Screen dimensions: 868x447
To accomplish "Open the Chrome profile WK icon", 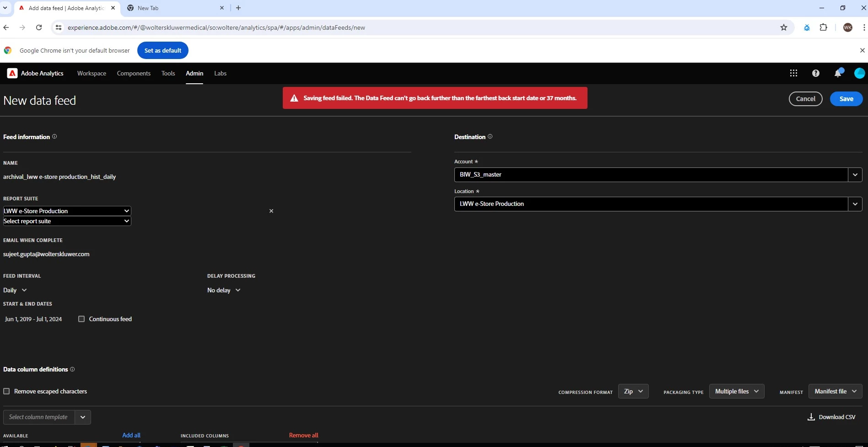I will pos(848,27).
